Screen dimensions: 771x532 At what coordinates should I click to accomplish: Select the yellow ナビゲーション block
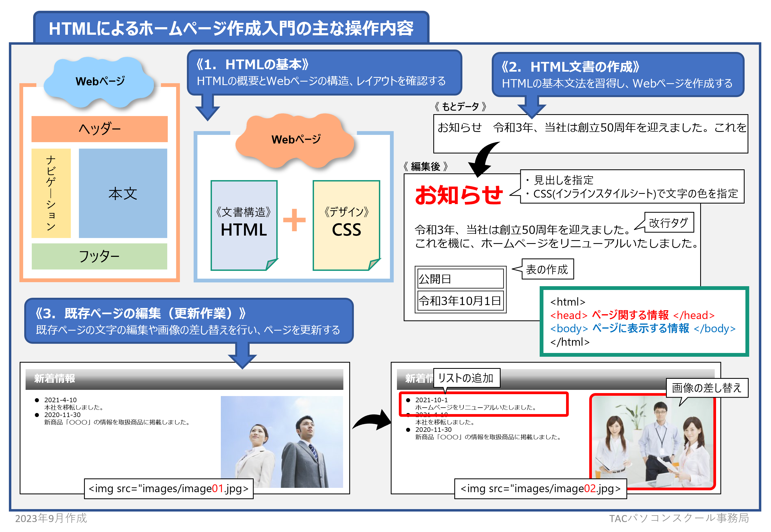[x=51, y=193]
